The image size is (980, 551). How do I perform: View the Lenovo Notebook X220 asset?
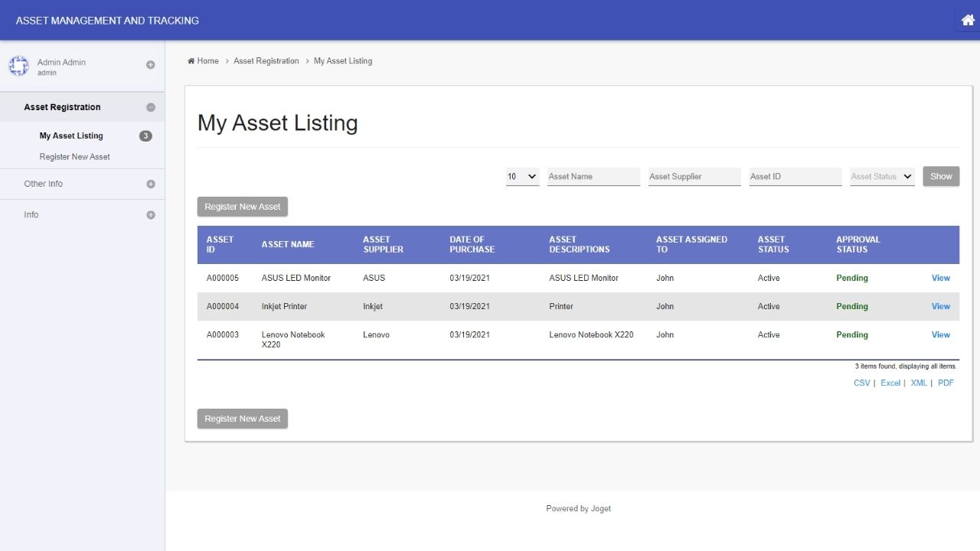[x=940, y=335]
